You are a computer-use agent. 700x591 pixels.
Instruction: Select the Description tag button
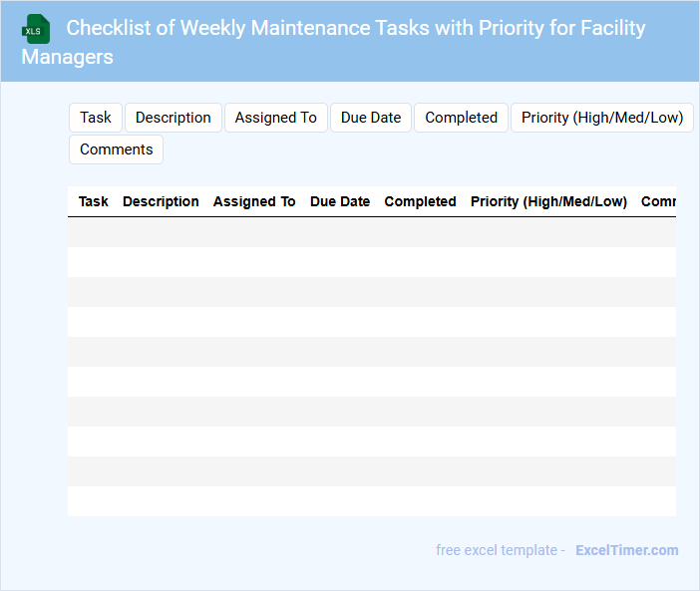174,118
